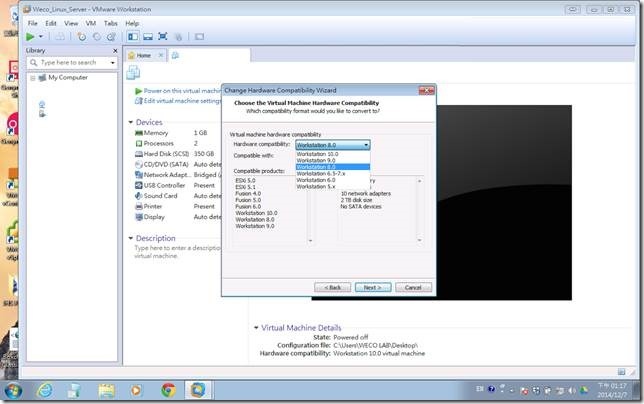Viewport: 644px width, 404px height.
Task: Open Google Chrome from taskbar
Action: click(x=168, y=390)
